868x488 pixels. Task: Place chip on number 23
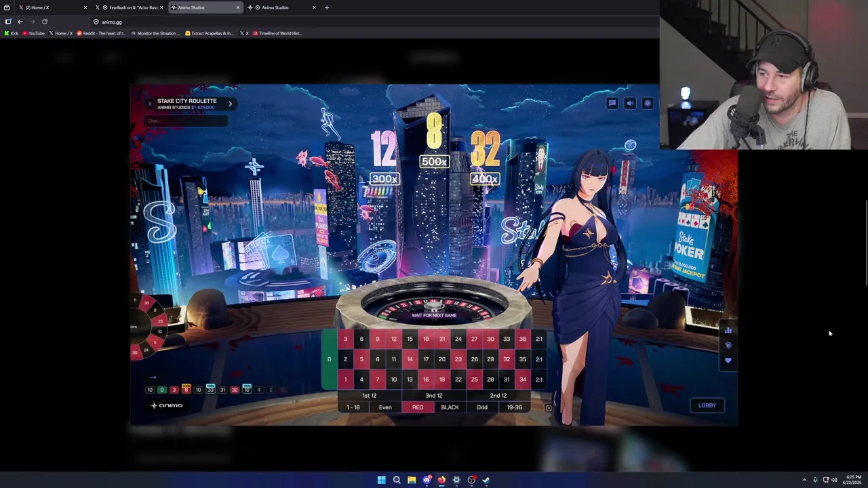tap(458, 359)
